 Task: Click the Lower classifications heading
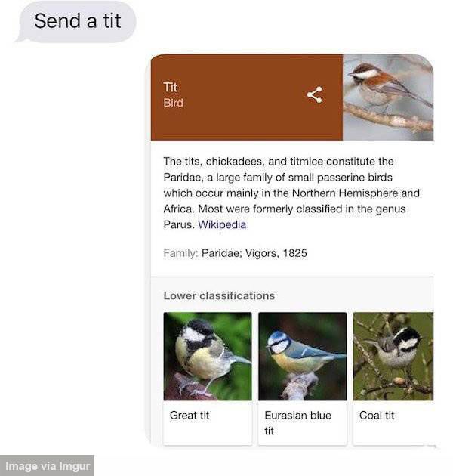click(x=219, y=295)
